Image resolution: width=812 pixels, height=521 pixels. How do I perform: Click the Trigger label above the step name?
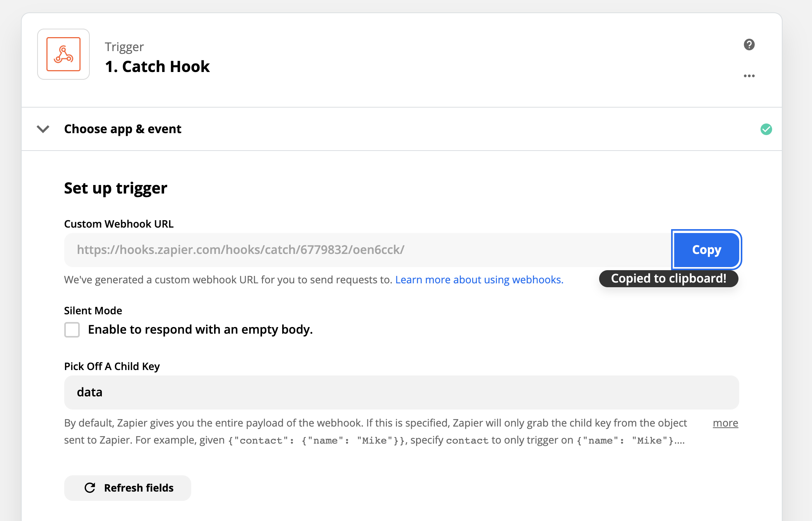click(124, 46)
